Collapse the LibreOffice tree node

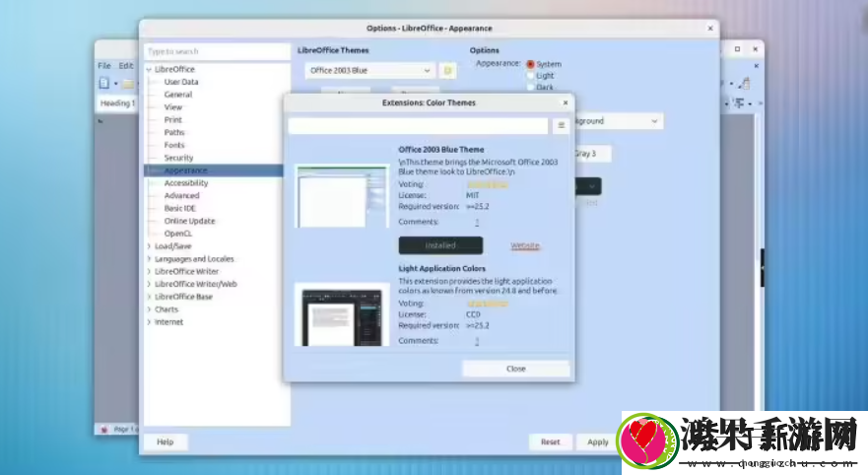(x=149, y=69)
